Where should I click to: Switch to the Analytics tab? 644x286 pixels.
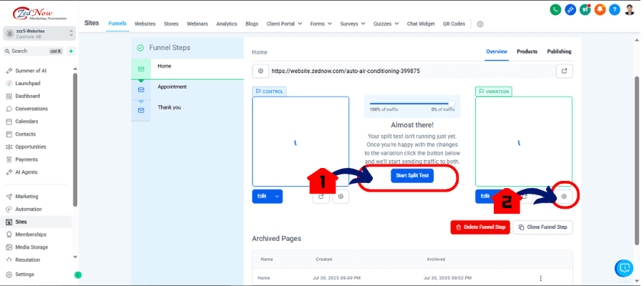(x=227, y=24)
